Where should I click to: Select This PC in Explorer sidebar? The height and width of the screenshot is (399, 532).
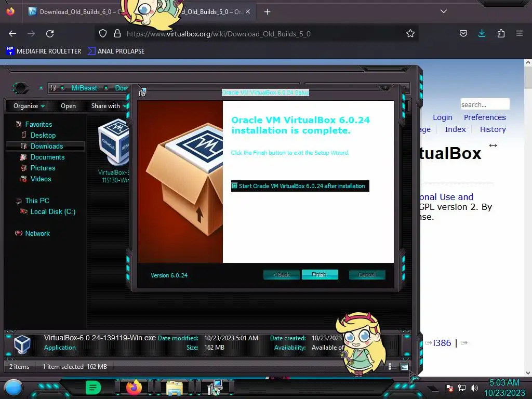pos(37,201)
